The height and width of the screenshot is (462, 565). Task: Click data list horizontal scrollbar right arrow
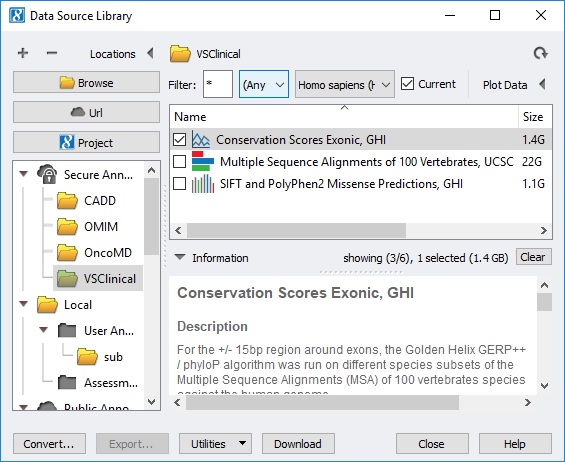(x=544, y=231)
